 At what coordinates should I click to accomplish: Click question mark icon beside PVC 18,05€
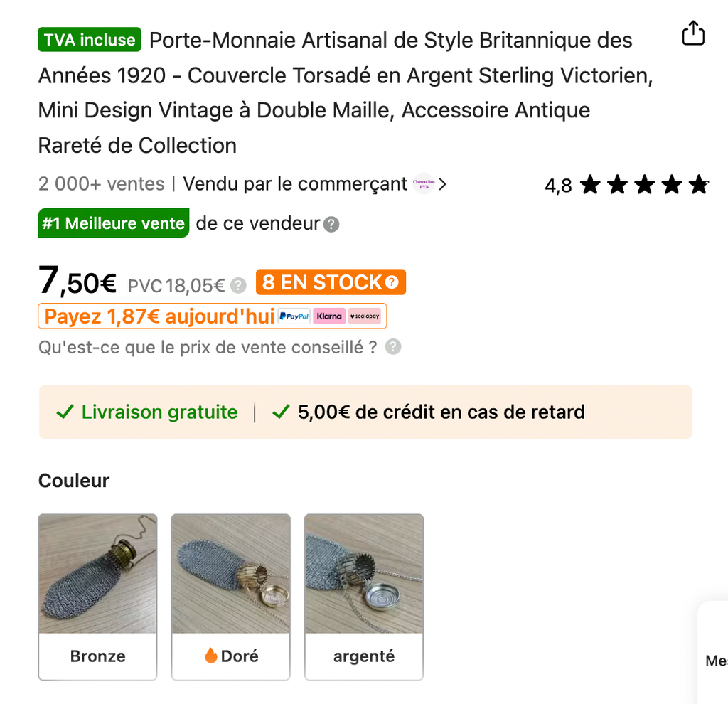point(239,286)
